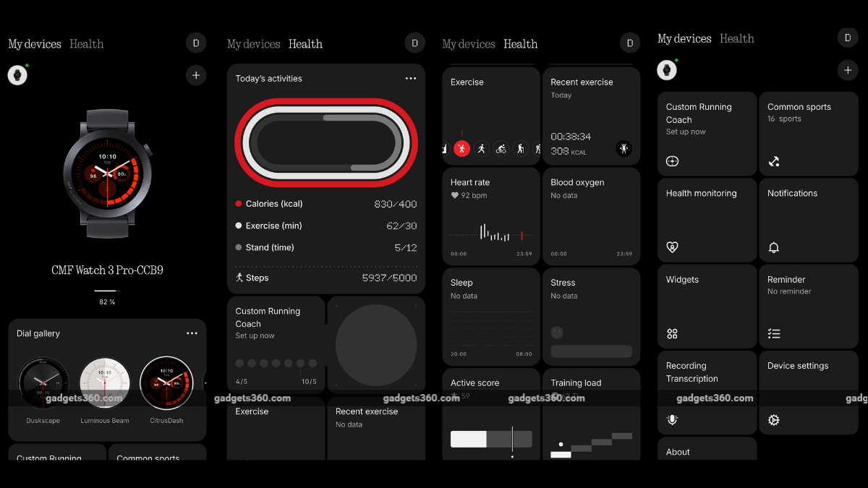Tap the small watch icon above the large watch image

point(17,75)
